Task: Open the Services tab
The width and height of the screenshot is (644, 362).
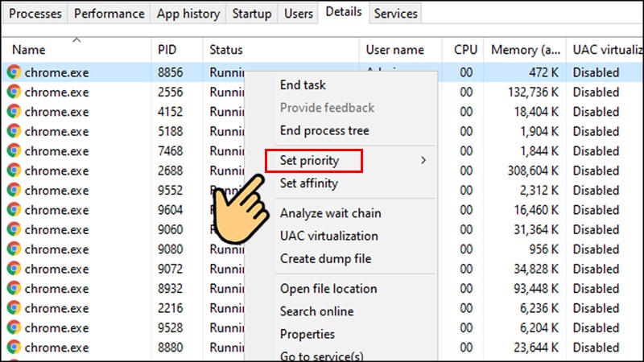Action: 395,14
